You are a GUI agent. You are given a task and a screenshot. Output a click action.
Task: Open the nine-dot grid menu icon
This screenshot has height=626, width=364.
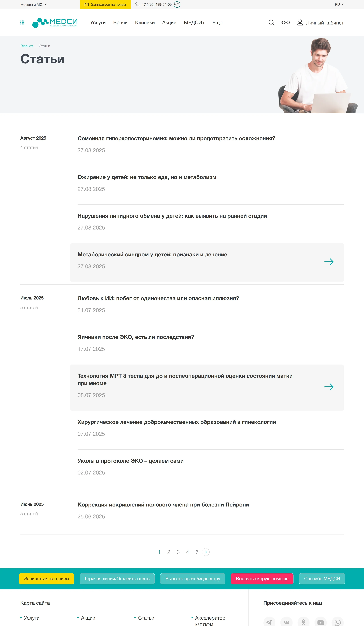22,23
